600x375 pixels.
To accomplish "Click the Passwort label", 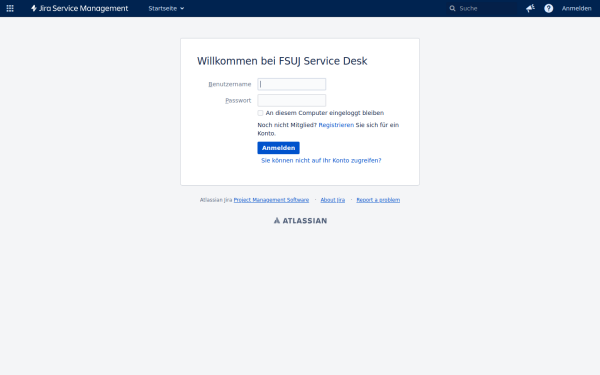I will 238,100.
